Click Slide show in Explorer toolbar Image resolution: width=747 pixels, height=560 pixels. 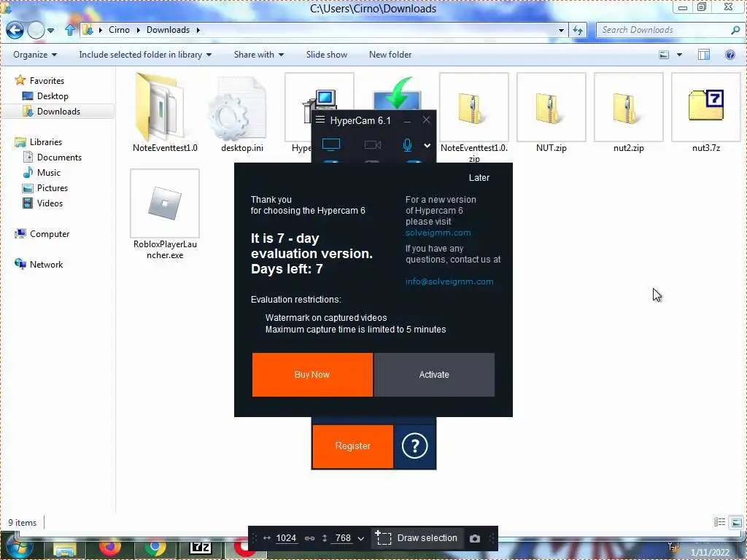tap(327, 55)
